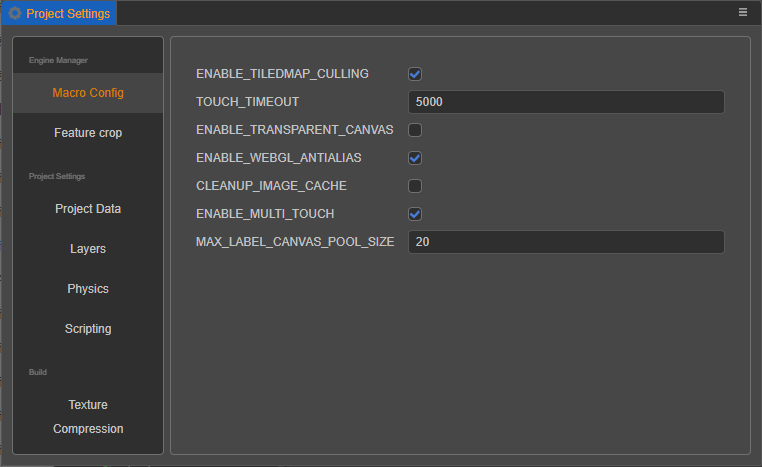Select Physics in the sidebar

[88, 289]
